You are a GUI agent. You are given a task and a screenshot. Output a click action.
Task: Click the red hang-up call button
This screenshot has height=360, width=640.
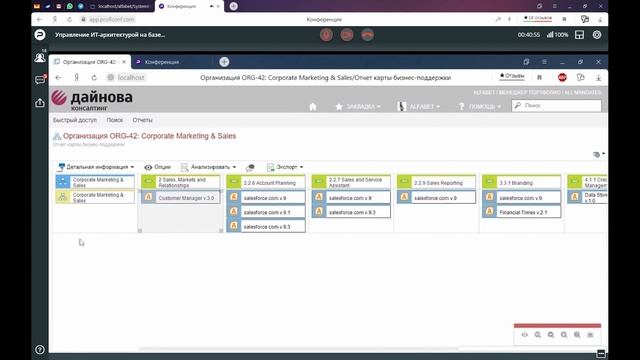click(367, 35)
